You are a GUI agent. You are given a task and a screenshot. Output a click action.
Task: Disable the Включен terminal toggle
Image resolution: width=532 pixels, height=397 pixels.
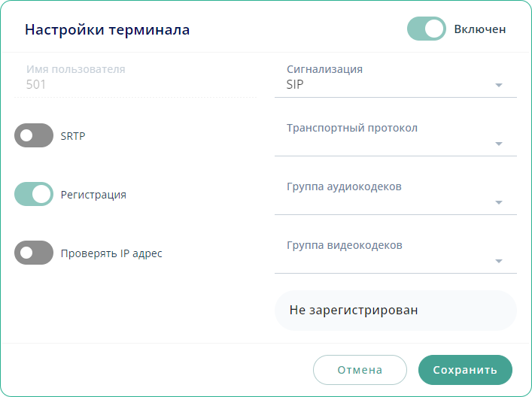[x=426, y=29]
